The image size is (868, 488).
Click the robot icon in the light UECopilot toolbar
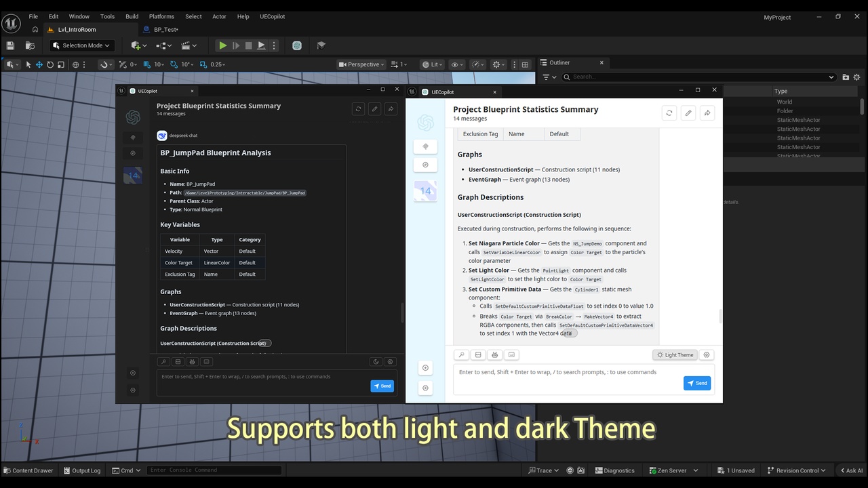pos(495,354)
